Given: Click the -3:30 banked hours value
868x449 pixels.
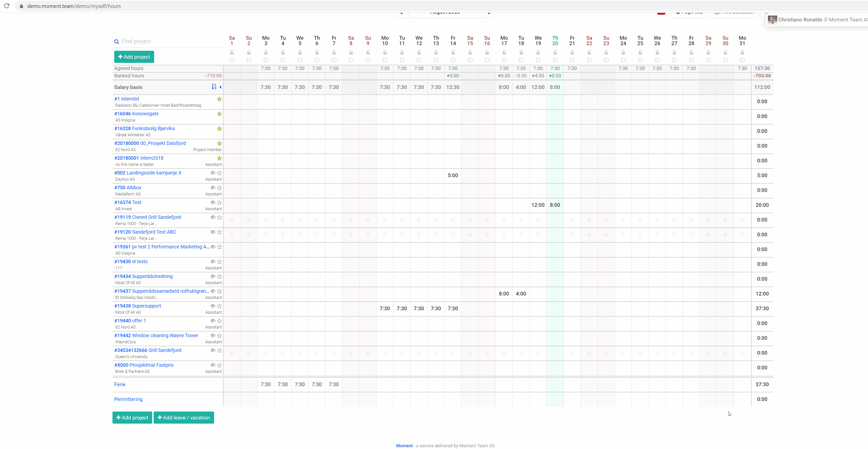Looking at the screenshot, I should click(x=521, y=76).
